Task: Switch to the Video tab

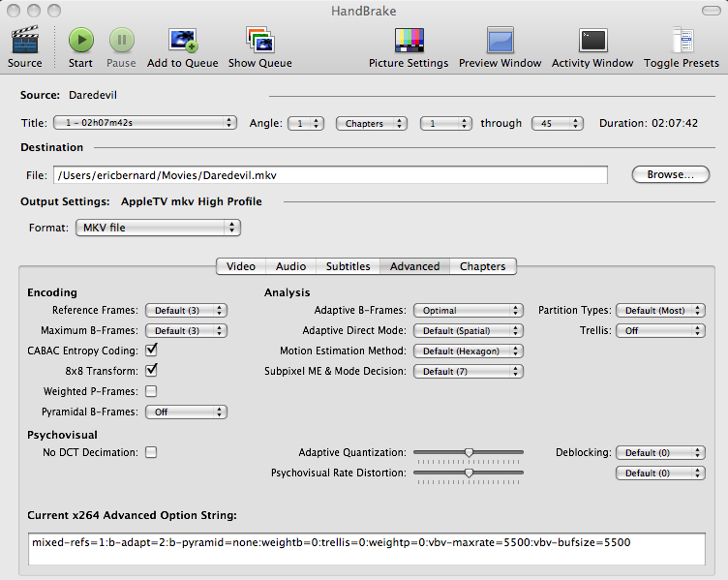Action: [241, 266]
